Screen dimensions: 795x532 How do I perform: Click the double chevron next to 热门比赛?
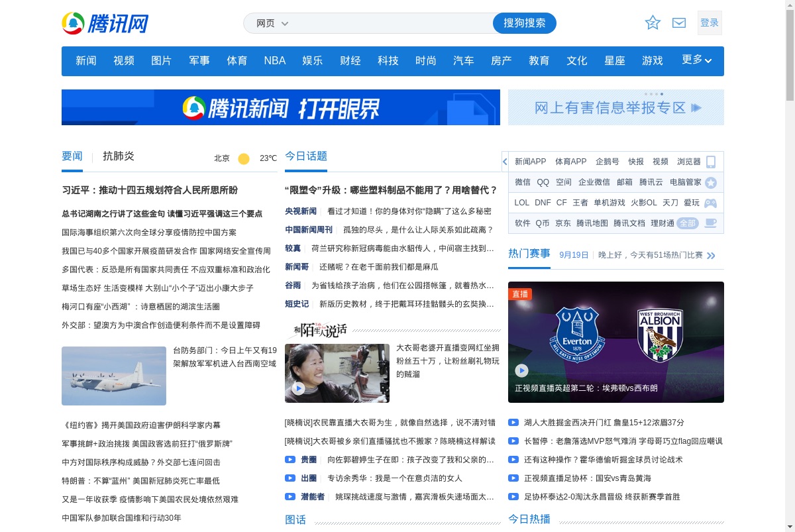tap(712, 256)
